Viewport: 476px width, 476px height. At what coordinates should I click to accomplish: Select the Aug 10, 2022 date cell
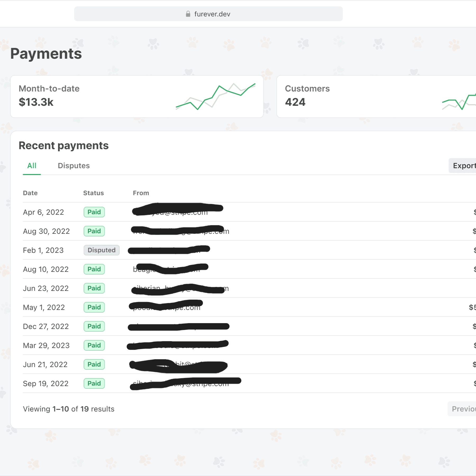pyautogui.click(x=46, y=269)
